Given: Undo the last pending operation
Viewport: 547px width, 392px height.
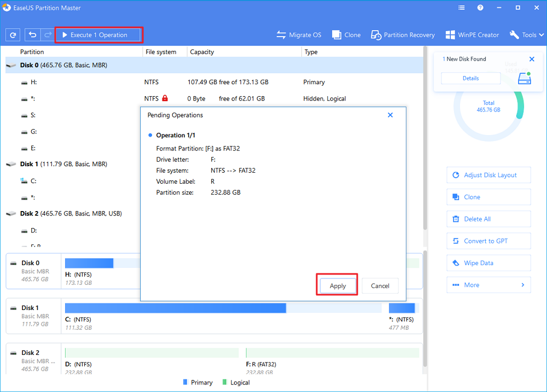Looking at the screenshot, I should pyautogui.click(x=32, y=34).
